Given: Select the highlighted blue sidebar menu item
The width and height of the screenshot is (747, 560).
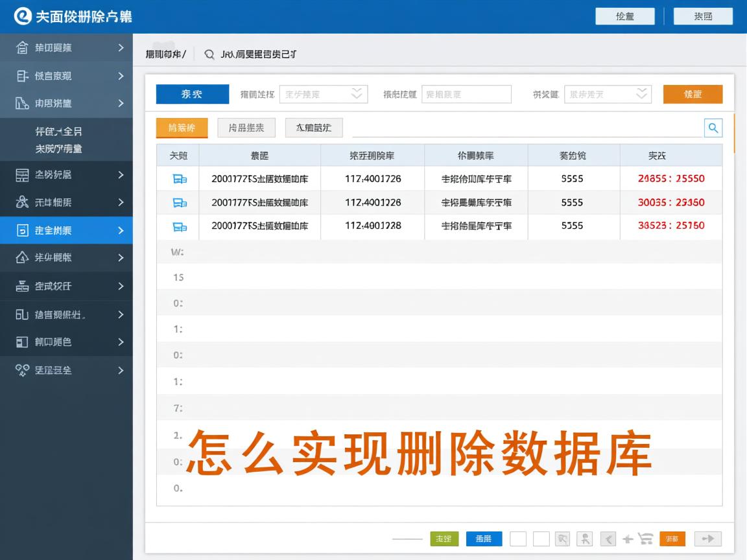Looking at the screenshot, I should (x=65, y=230).
